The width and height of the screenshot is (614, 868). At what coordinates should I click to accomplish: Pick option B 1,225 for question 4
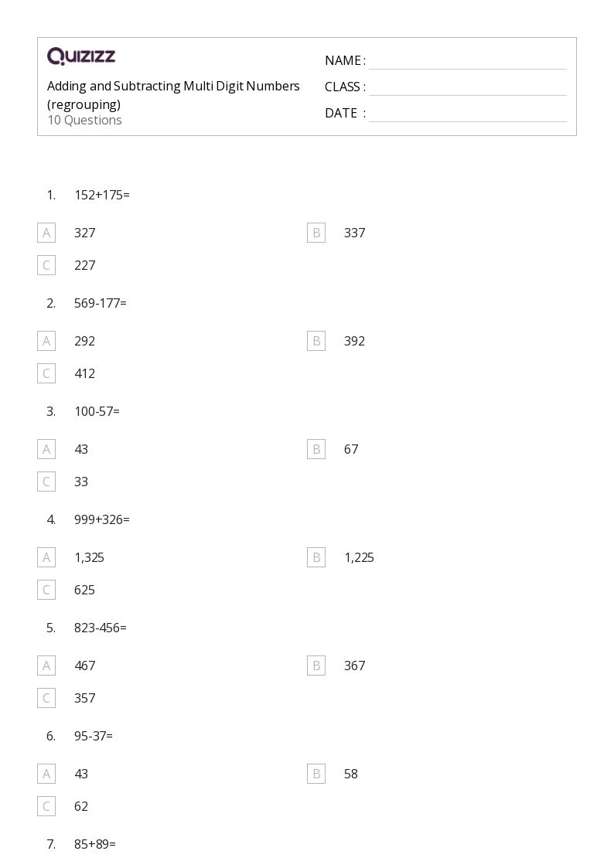tap(316, 557)
